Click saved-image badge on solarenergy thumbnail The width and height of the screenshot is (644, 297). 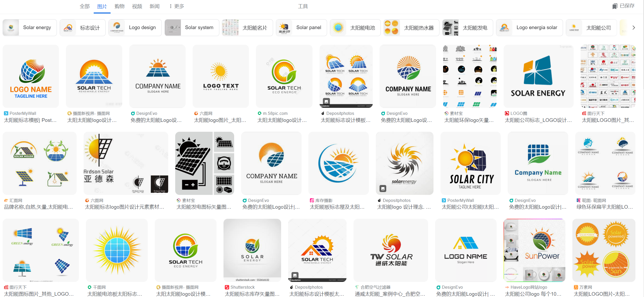383,188
